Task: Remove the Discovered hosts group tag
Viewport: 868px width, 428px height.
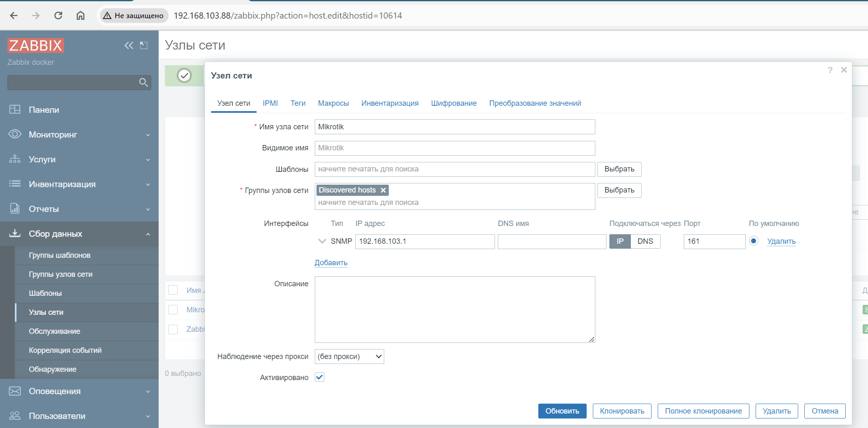Action: (383, 190)
